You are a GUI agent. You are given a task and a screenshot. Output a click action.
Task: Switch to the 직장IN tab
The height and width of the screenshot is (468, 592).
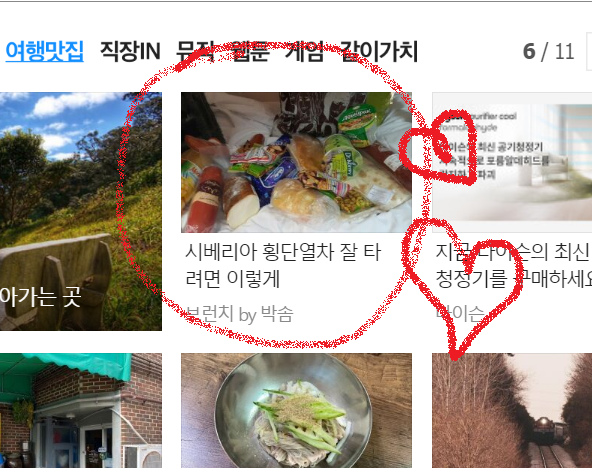pos(130,52)
